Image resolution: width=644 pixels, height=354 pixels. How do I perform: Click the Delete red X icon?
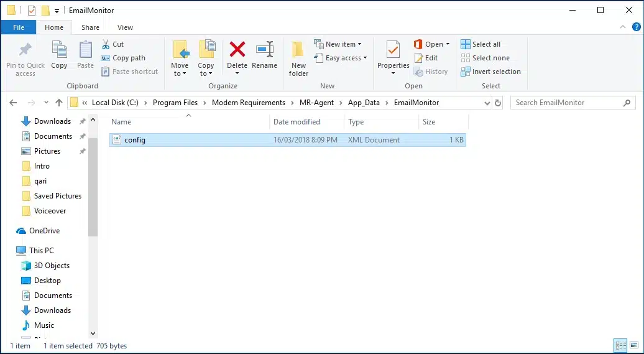[x=237, y=50]
